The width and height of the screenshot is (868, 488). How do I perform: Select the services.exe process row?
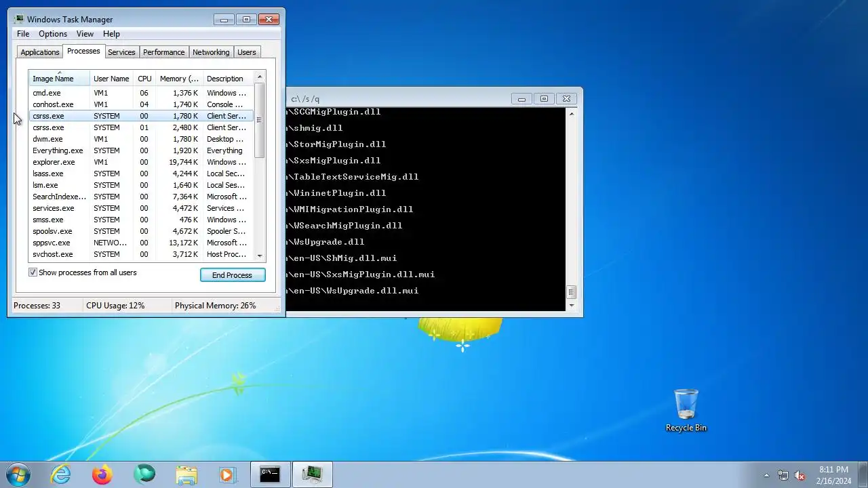[141, 208]
